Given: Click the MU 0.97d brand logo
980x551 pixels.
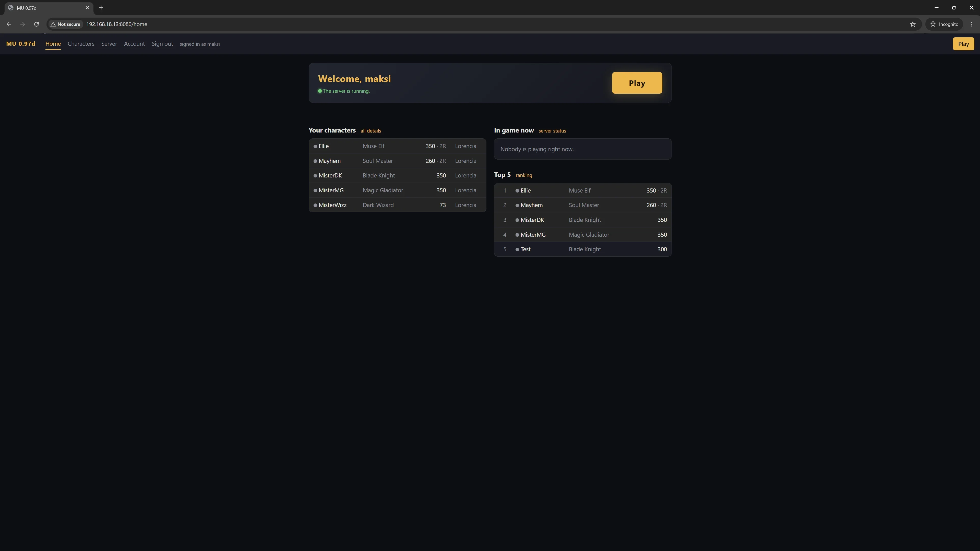Looking at the screenshot, I should tap(20, 44).
